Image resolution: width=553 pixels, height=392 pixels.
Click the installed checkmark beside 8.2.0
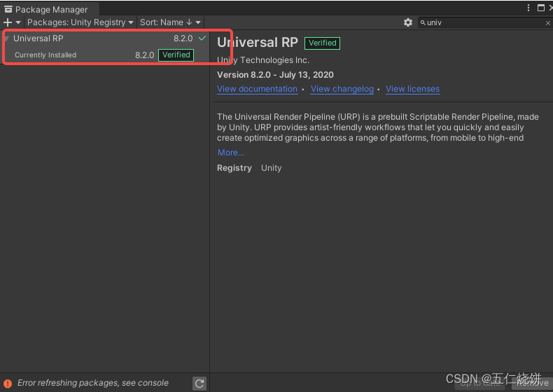pos(202,38)
